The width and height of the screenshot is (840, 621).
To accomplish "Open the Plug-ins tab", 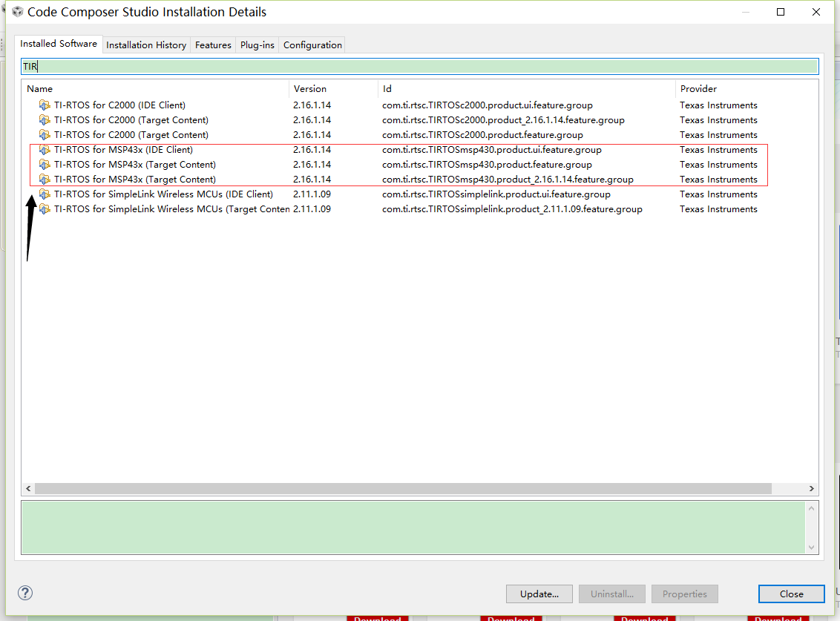I will 257,45.
